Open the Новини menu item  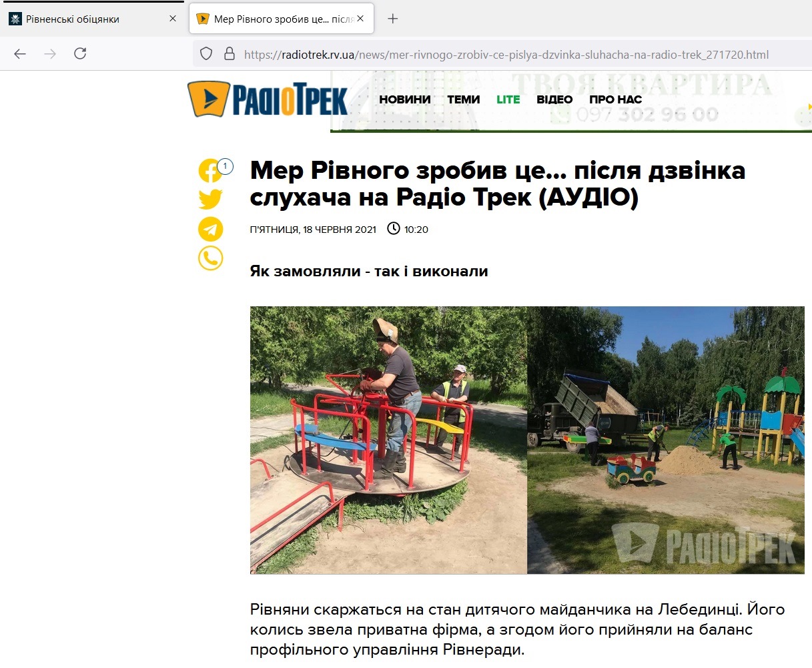pyautogui.click(x=404, y=99)
